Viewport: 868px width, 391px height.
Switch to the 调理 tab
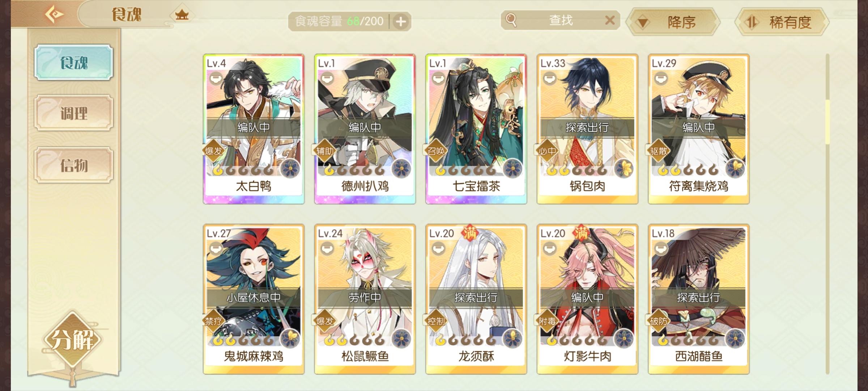click(x=74, y=113)
